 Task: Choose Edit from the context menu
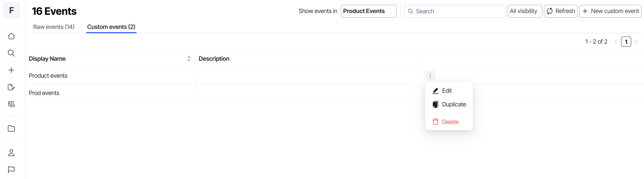[449, 91]
